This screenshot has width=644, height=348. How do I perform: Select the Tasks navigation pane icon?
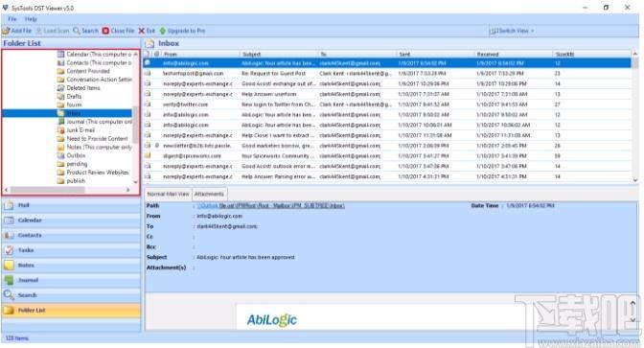(9, 250)
